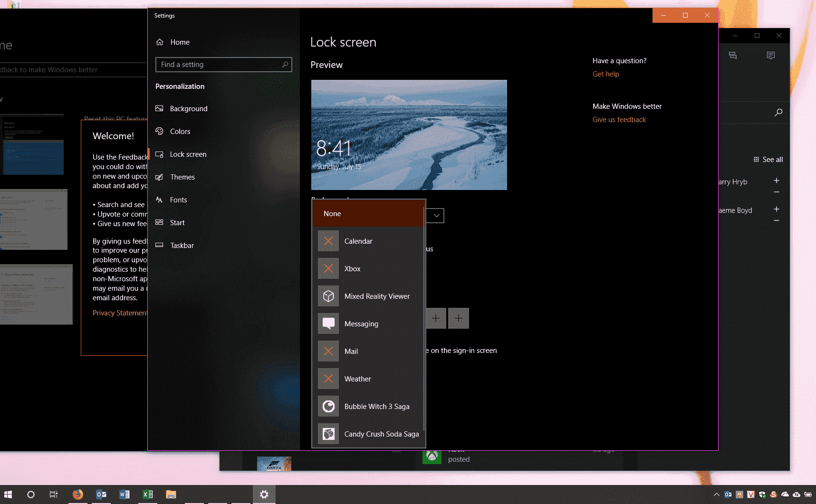Open the Background personalization page
This screenshot has height=504, width=816.
click(189, 109)
